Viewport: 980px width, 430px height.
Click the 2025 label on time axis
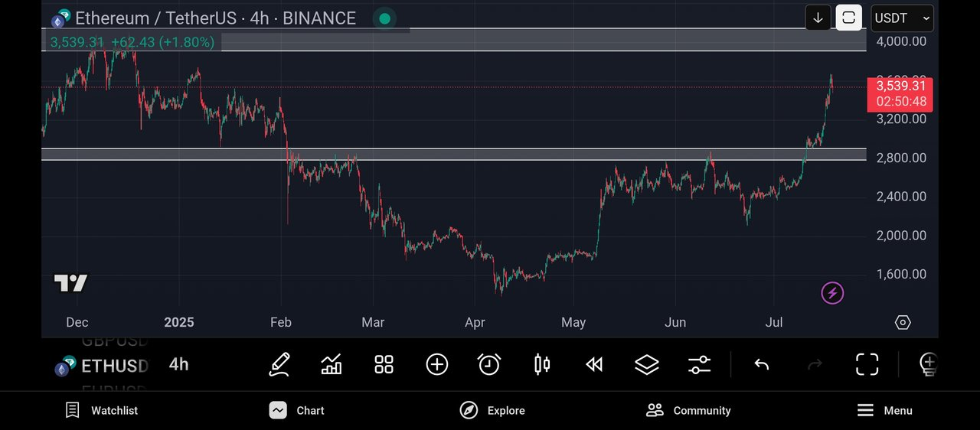click(178, 322)
